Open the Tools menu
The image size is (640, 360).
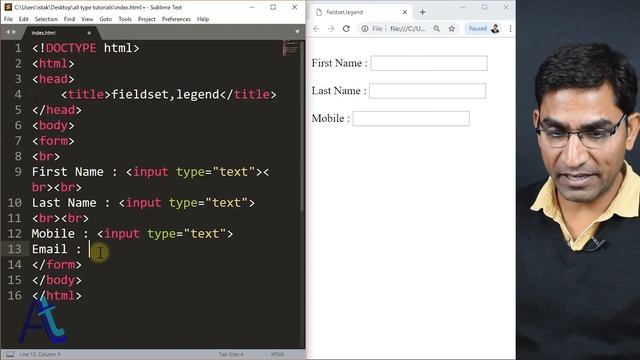pyautogui.click(x=125, y=19)
